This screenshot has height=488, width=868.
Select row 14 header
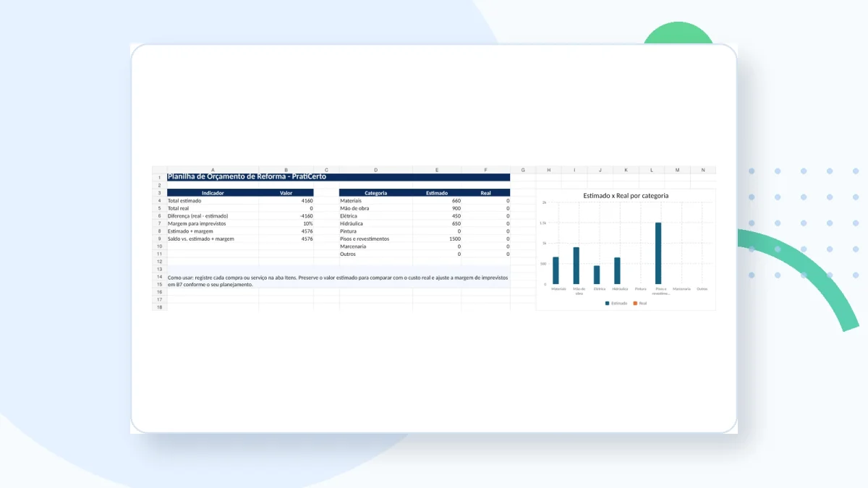(159, 277)
